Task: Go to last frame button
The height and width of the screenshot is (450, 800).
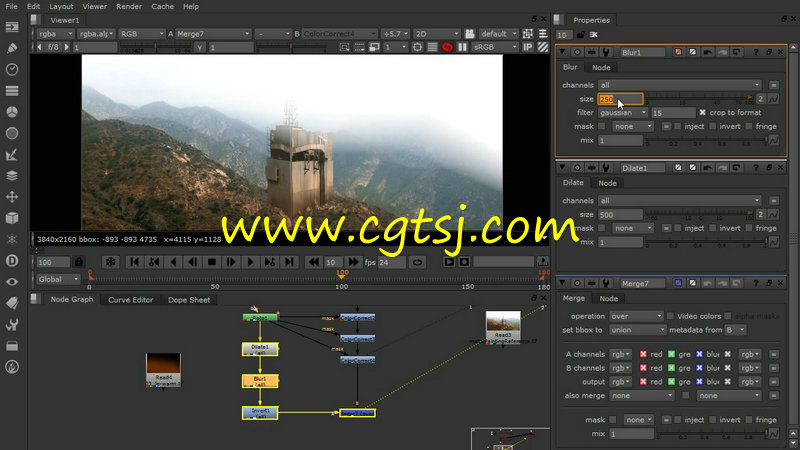Action: (289, 262)
